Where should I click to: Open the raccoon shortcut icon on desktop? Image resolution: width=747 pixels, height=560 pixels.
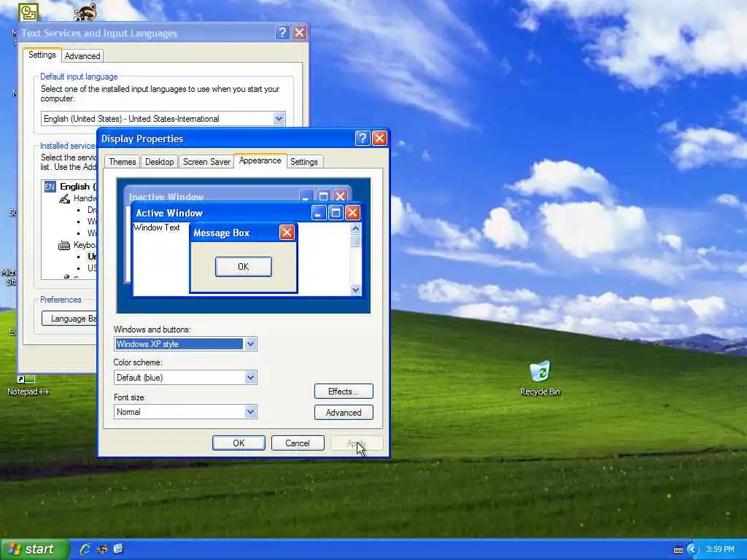pyautogui.click(x=85, y=12)
